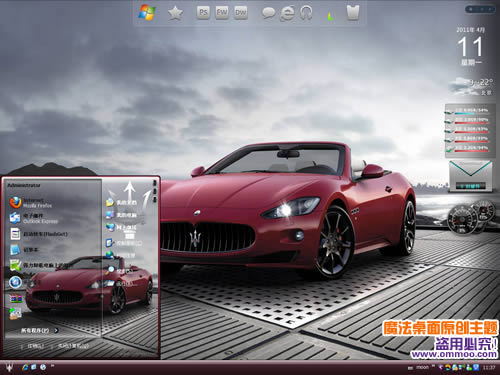Open My Documents folder in start menu
Viewport: 500px width, 375px height.
pos(121,202)
